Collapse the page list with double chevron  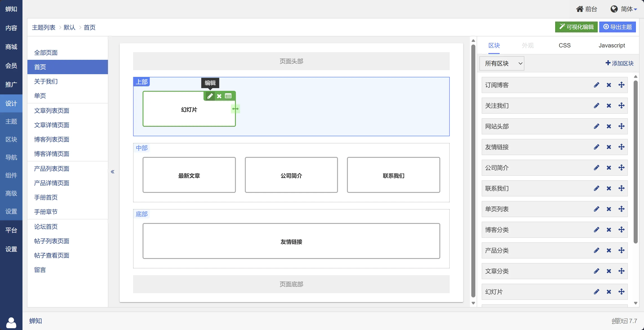point(112,172)
